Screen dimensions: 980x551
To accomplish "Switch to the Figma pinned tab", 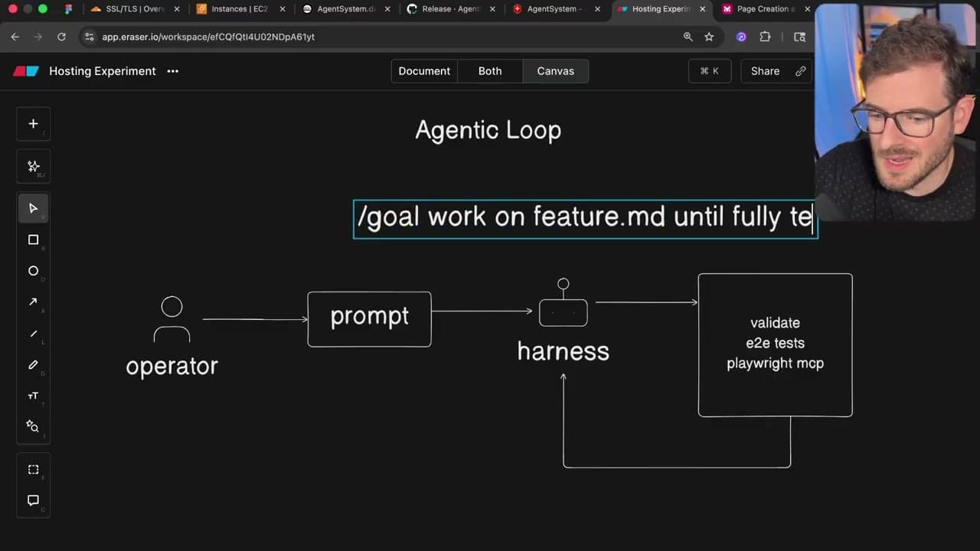I will click(x=69, y=9).
